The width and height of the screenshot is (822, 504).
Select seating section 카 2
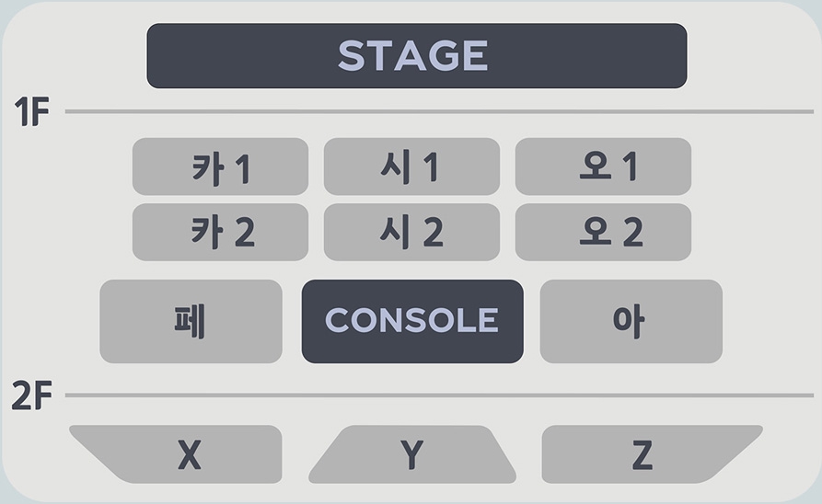[220, 232]
